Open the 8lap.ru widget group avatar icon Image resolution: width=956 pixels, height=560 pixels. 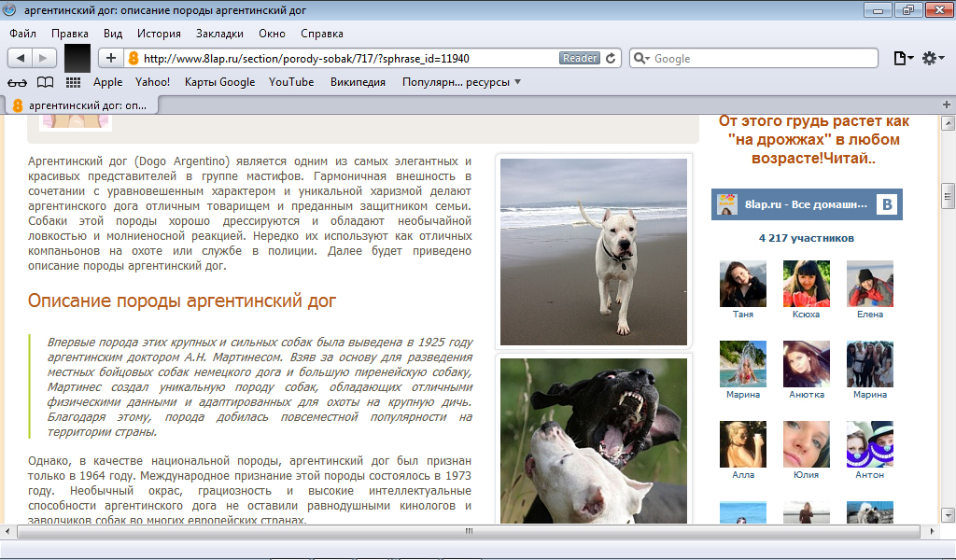[x=726, y=204]
